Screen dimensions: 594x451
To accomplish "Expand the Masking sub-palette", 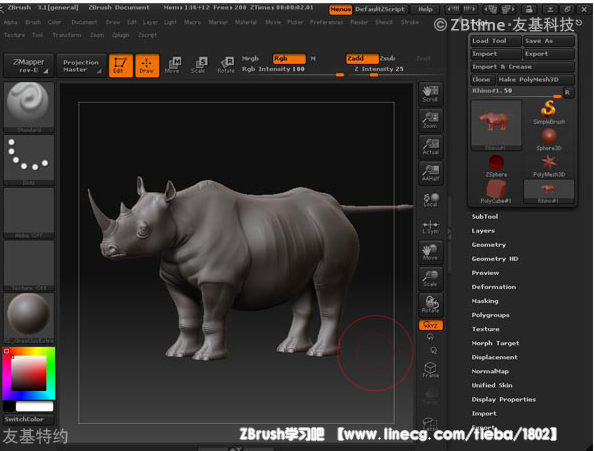I will point(485,301).
